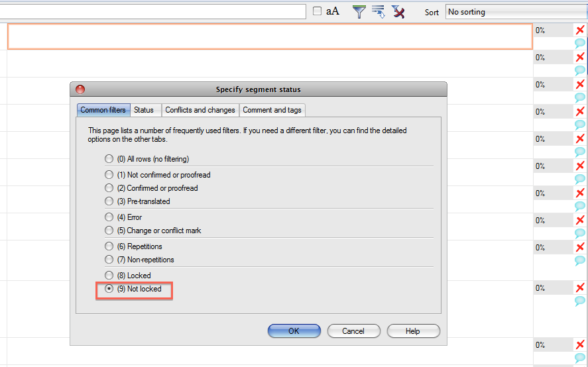Go to the Comment and tags tab
Image resolution: width=588 pixels, height=367 pixels.
click(x=272, y=110)
